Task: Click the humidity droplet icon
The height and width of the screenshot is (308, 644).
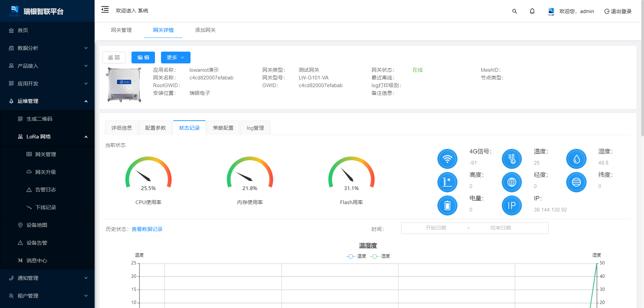Action: pos(576,159)
